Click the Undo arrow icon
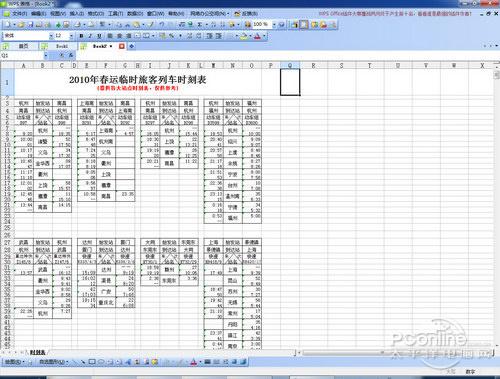Screen dimensions: 500x379 pyautogui.click(x=162, y=24)
